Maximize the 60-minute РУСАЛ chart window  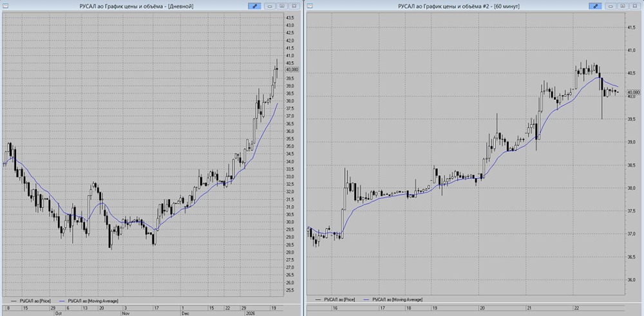click(x=623, y=6)
